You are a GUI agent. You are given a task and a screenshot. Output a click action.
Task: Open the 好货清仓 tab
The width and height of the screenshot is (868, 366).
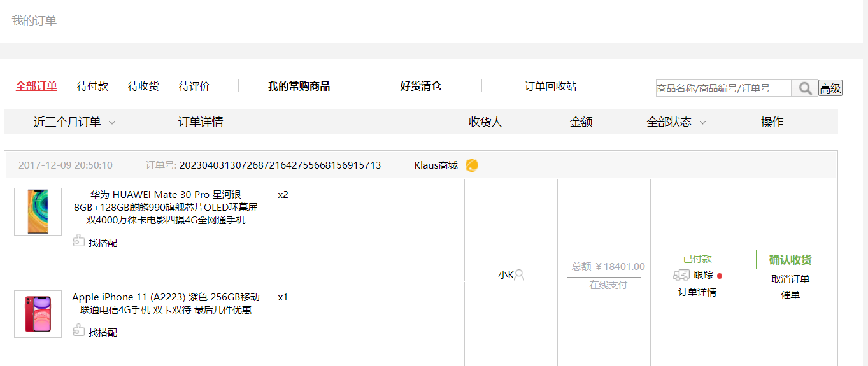(420, 86)
